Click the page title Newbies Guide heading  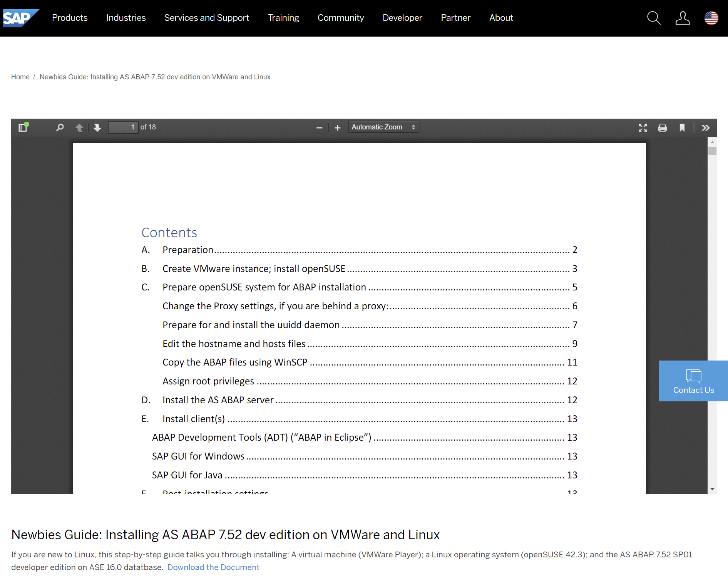[x=226, y=535]
